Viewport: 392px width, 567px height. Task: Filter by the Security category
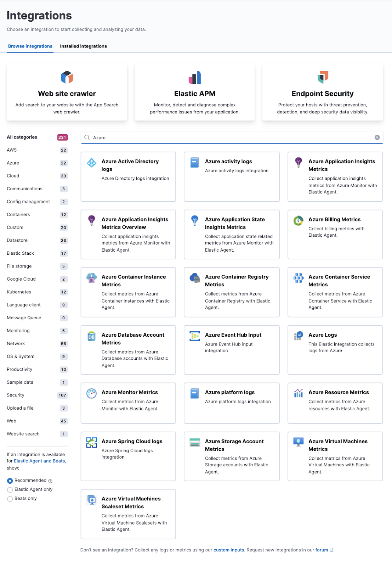(x=37, y=395)
